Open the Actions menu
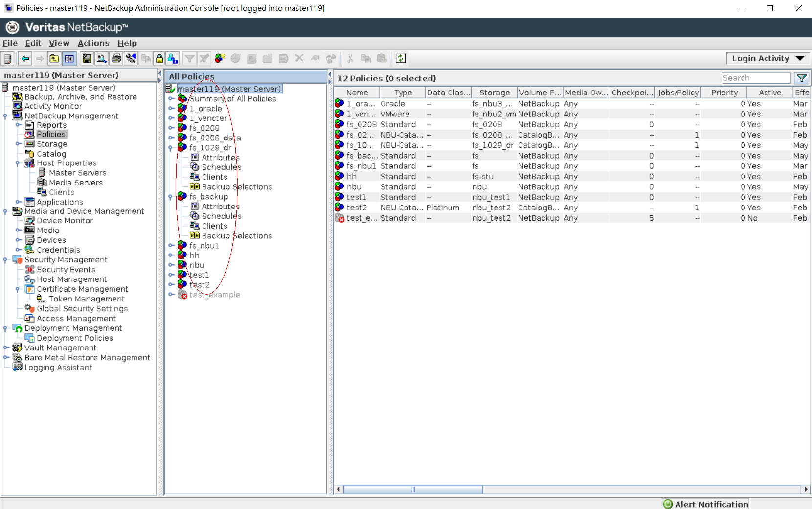 pyautogui.click(x=93, y=43)
